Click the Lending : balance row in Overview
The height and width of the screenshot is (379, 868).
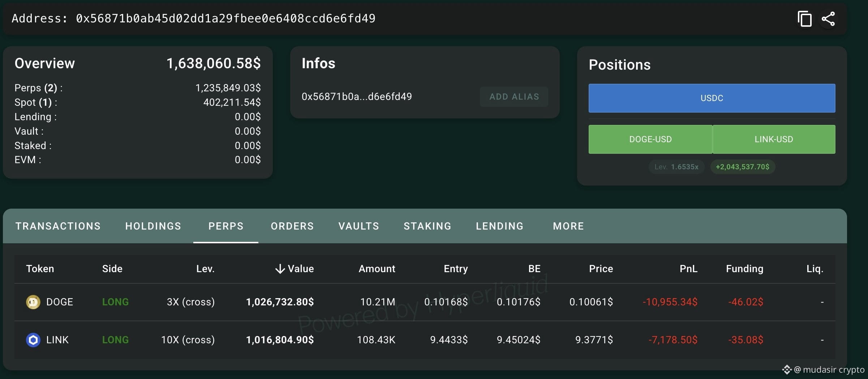(x=138, y=117)
